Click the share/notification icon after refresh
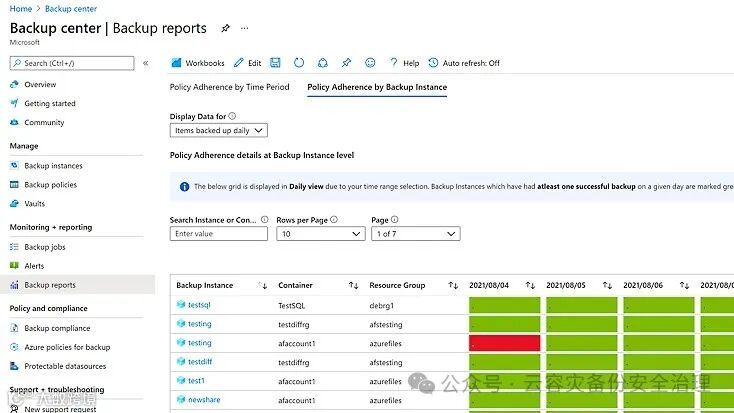The height and width of the screenshot is (413, 734). click(x=323, y=63)
